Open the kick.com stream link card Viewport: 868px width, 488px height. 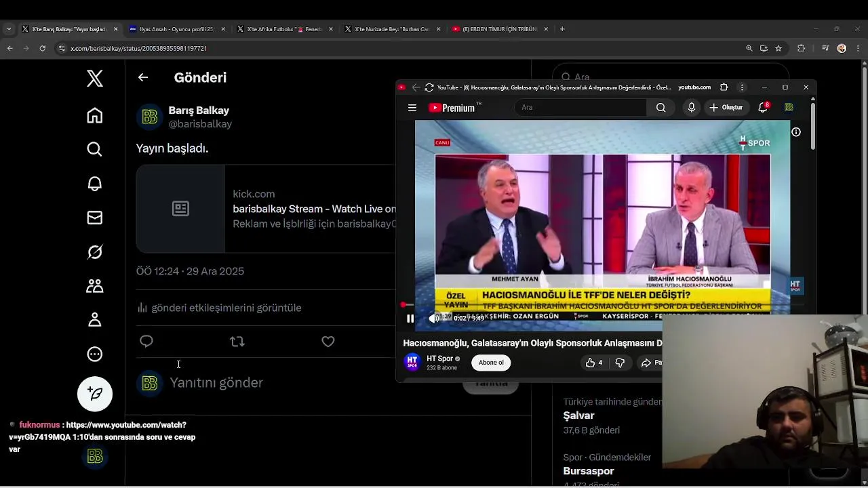click(x=266, y=209)
